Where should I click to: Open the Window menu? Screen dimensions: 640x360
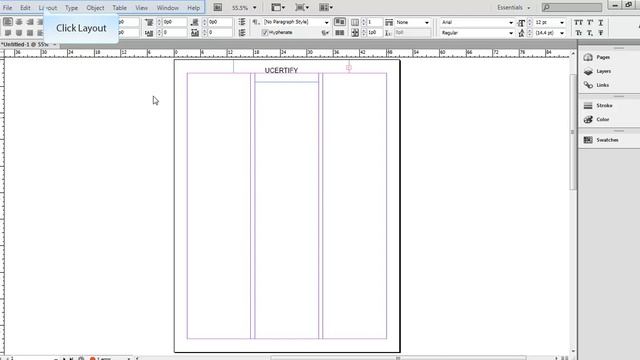coord(168,8)
